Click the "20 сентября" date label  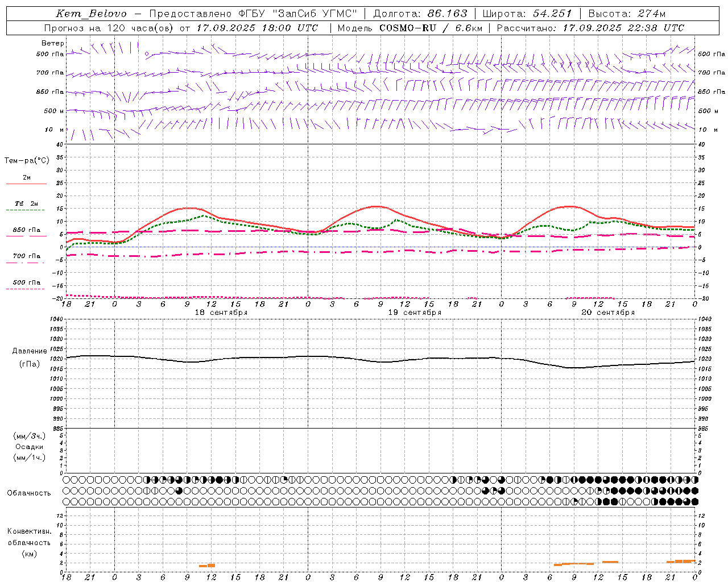[x=608, y=312]
